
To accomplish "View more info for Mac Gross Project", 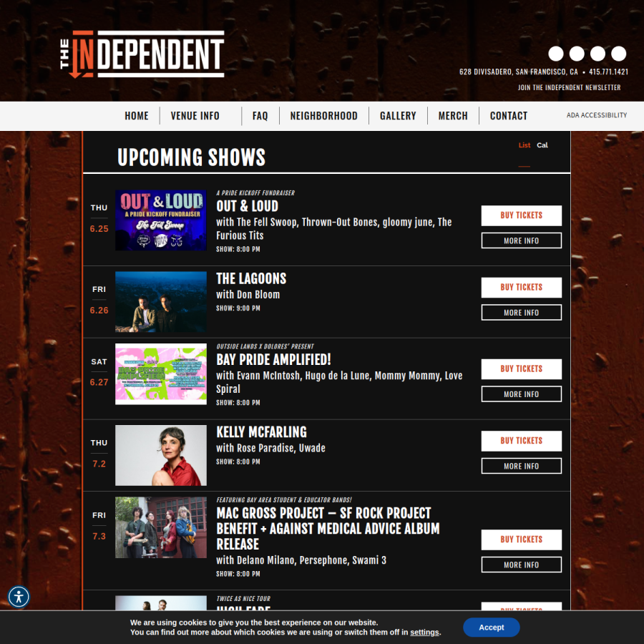I will (521, 565).
